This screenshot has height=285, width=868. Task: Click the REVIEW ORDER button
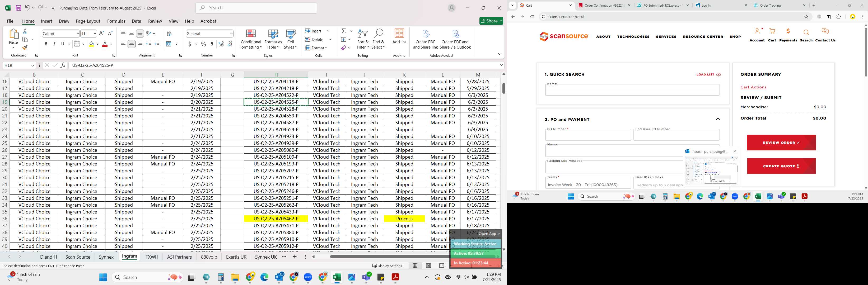pos(781,143)
